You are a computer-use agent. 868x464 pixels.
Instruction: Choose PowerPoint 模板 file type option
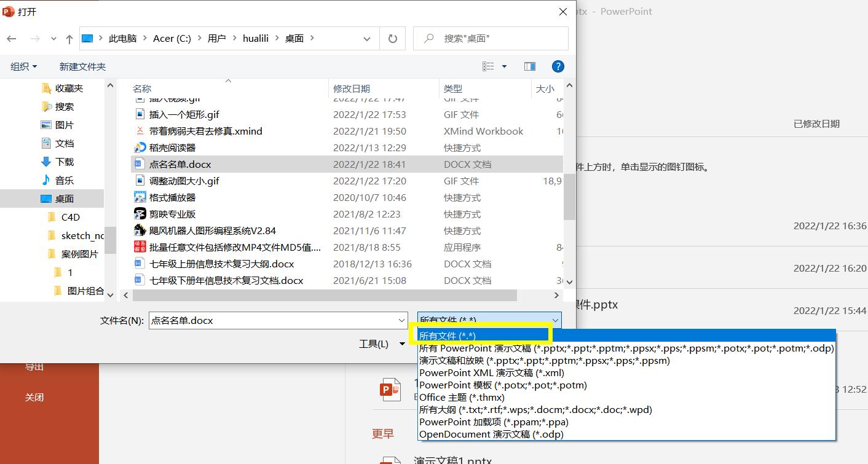point(502,385)
